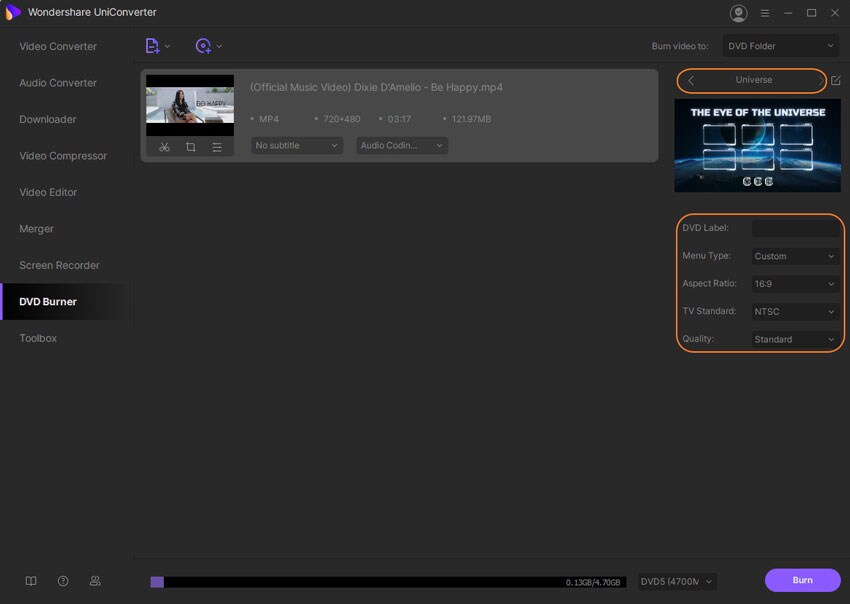Change TV Standard from NTSC

coord(795,311)
